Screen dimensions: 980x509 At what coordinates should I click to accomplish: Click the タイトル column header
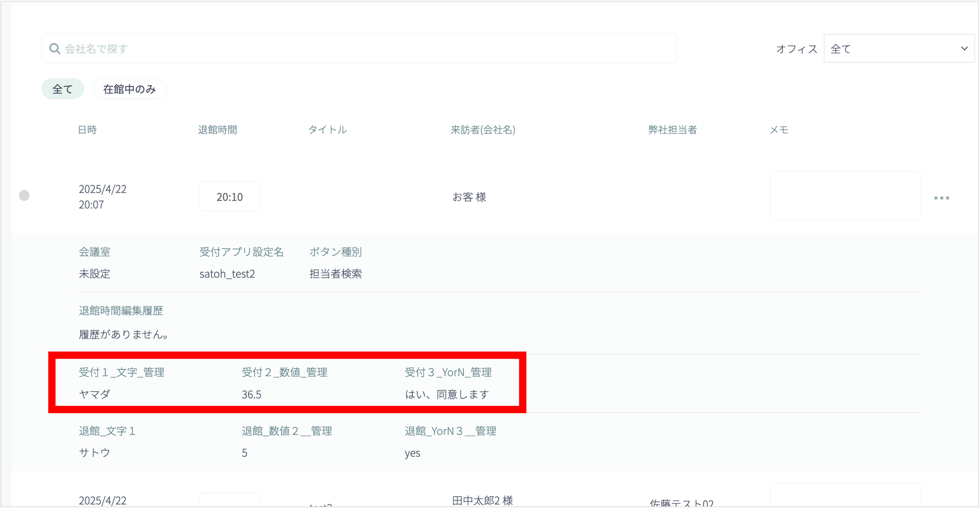pos(328,130)
